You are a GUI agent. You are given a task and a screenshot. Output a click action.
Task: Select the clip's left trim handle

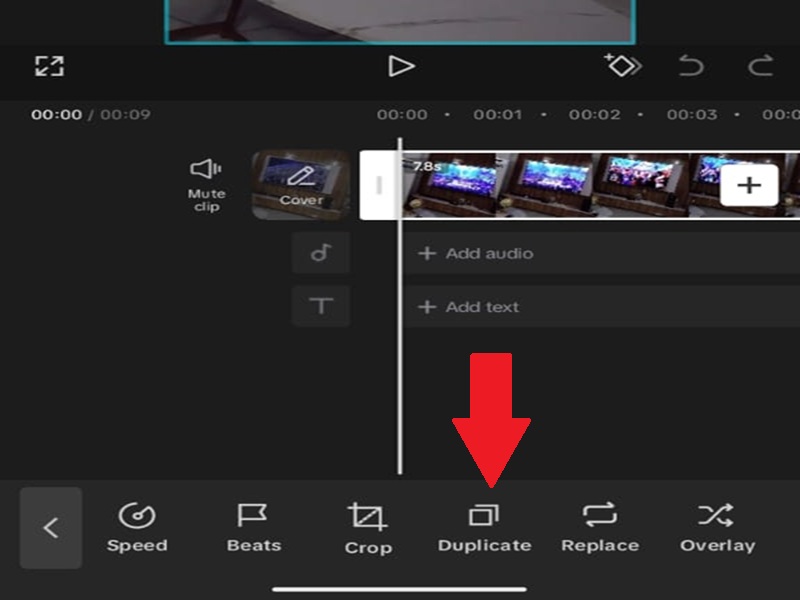(381, 184)
